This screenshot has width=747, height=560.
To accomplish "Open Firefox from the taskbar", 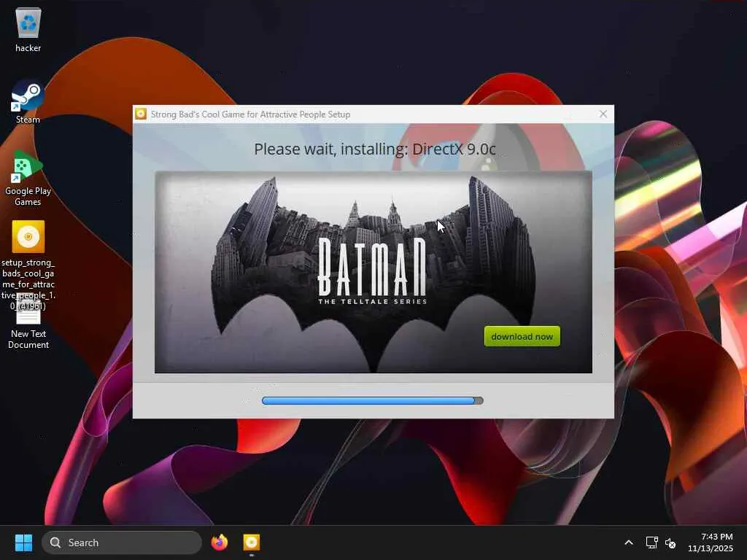I will click(x=220, y=542).
